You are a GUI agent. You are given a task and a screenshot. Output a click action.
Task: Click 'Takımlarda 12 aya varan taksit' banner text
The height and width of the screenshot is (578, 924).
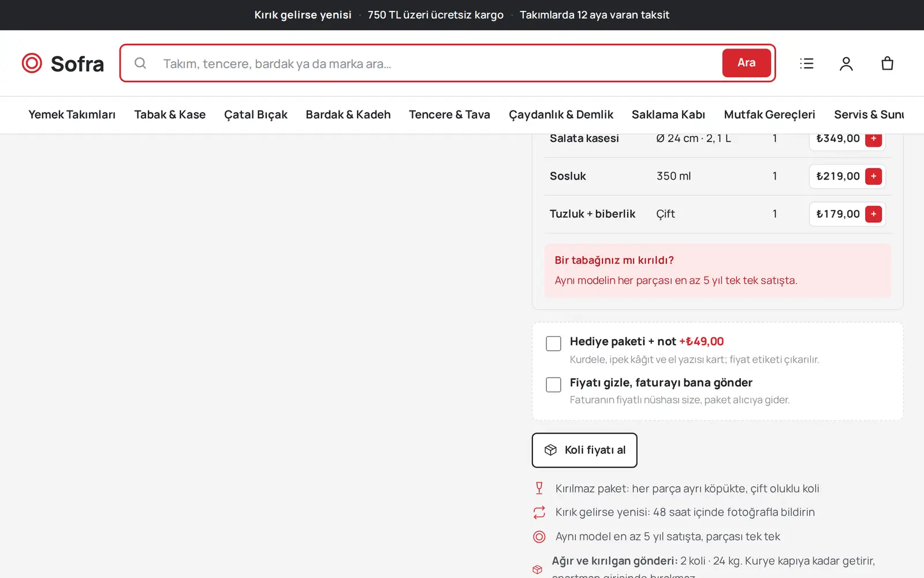pyautogui.click(x=594, y=15)
